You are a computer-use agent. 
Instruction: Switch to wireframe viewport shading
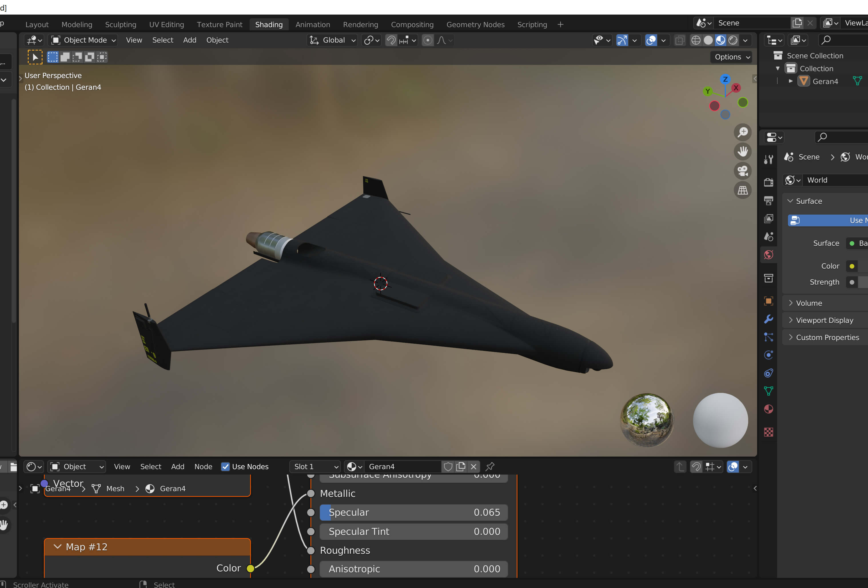[x=695, y=40]
